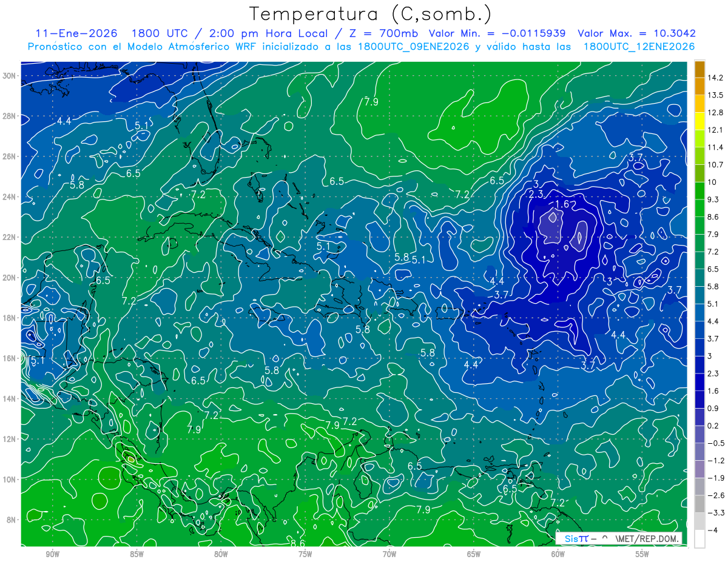Click the "1800UTC_12ENE2026" valid-until time text

tap(639, 46)
